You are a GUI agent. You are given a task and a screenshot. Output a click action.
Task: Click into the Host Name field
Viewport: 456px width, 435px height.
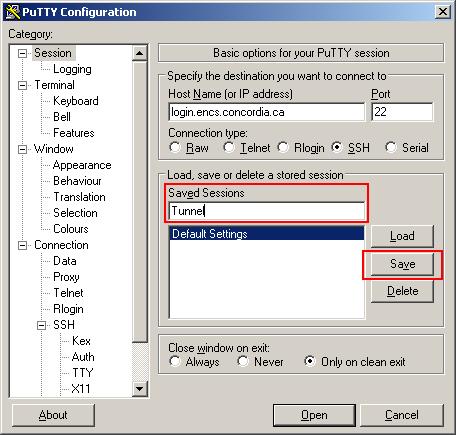(266, 112)
